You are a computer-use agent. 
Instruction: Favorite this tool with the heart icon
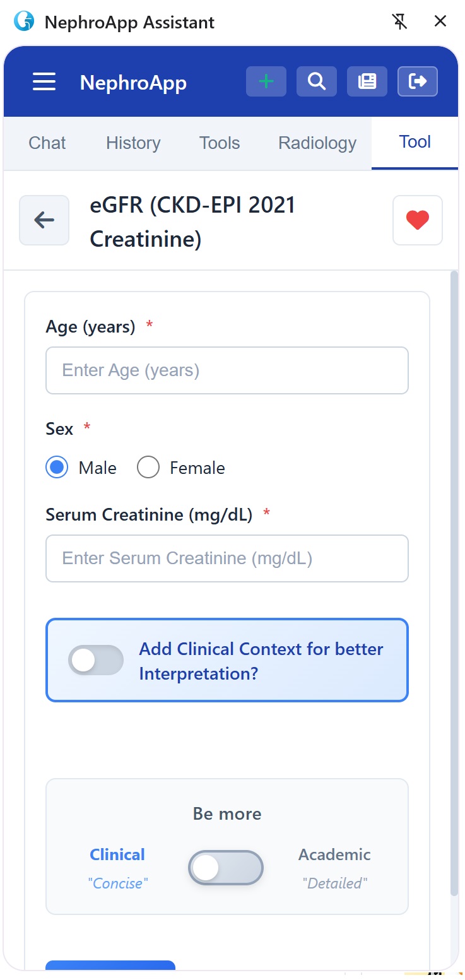(x=417, y=220)
